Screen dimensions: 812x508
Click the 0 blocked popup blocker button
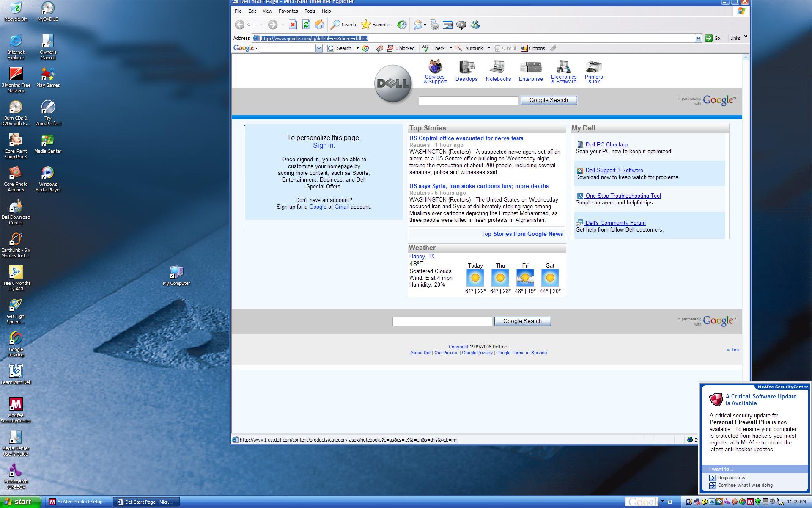401,48
